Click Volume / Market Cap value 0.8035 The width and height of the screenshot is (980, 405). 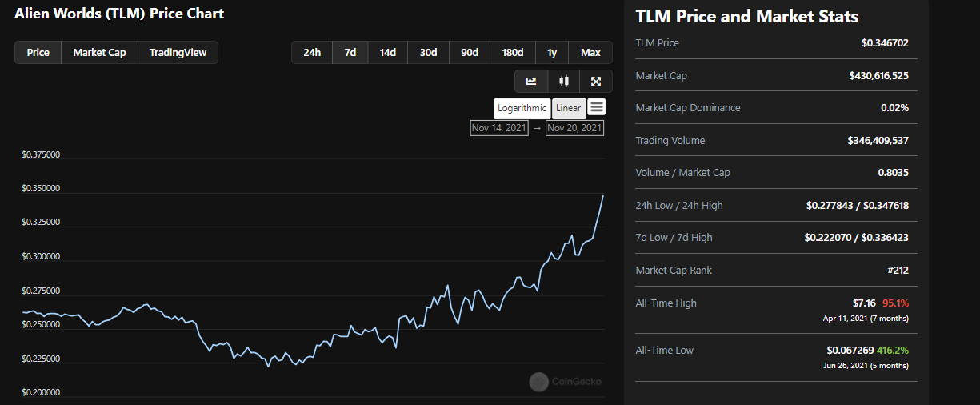(x=893, y=173)
